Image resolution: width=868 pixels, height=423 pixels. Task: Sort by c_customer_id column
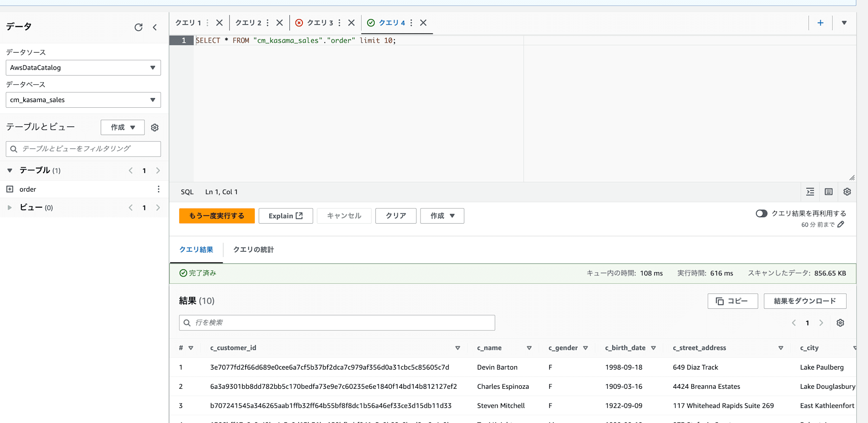(x=457, y=348)
